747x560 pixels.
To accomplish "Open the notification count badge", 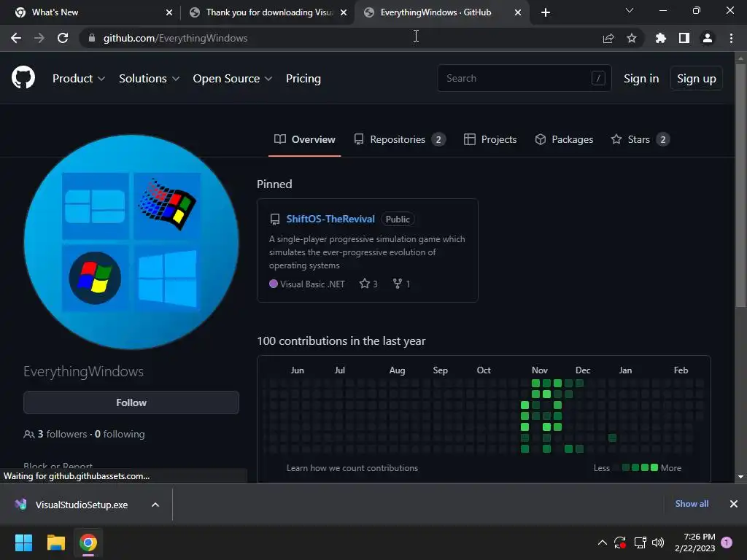I will coord(727,542).
